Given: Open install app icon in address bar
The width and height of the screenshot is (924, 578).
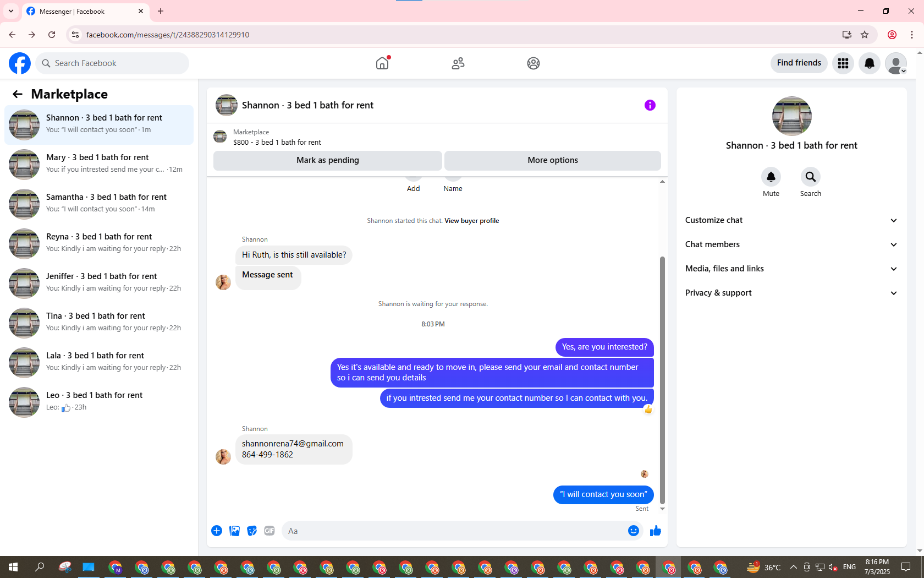Looking at the screenshot, I should pyautogui.click(x=847, y=35).
